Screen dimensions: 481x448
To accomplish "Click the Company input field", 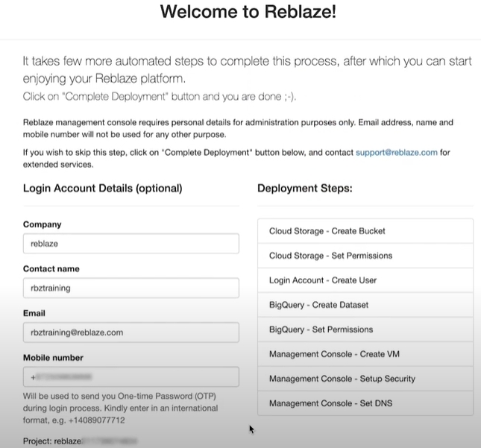I will pyautogui.click(x=131, y=244).
